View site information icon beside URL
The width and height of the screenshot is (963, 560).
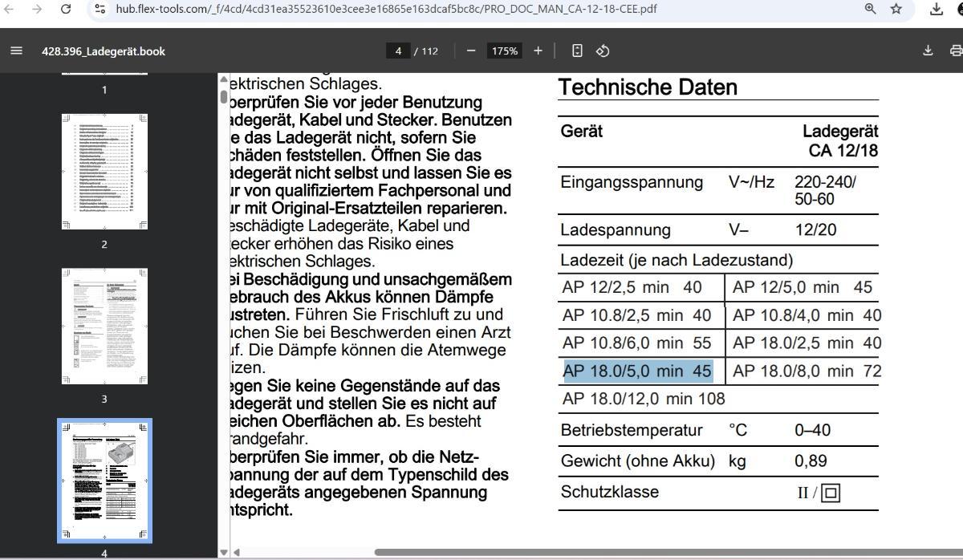(100, 9)
